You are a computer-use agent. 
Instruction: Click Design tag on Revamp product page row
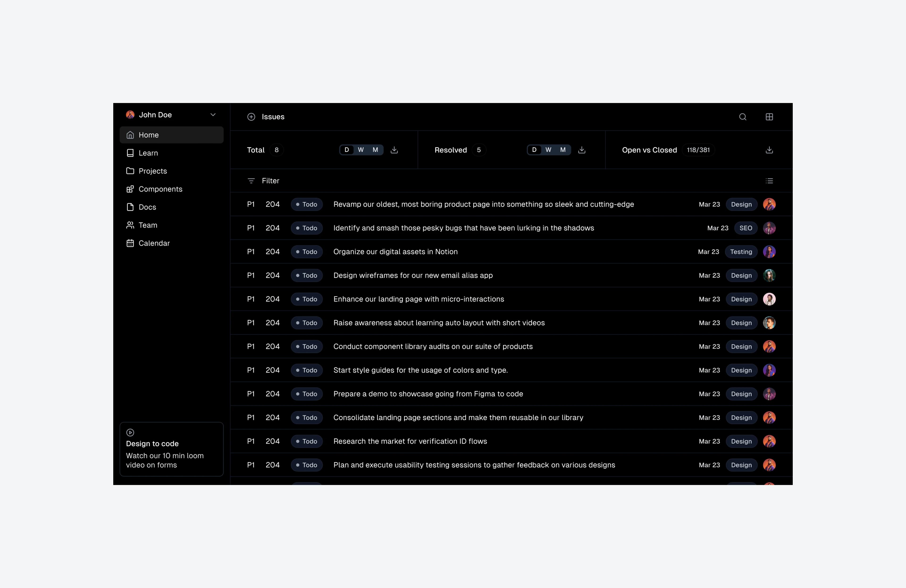pyautogui.click(x=742, y=204)
